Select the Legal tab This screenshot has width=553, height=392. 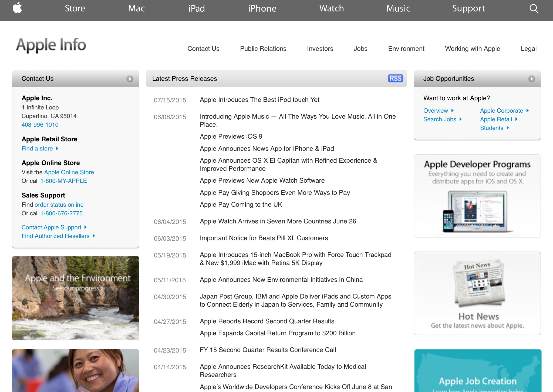coord(528,49)
